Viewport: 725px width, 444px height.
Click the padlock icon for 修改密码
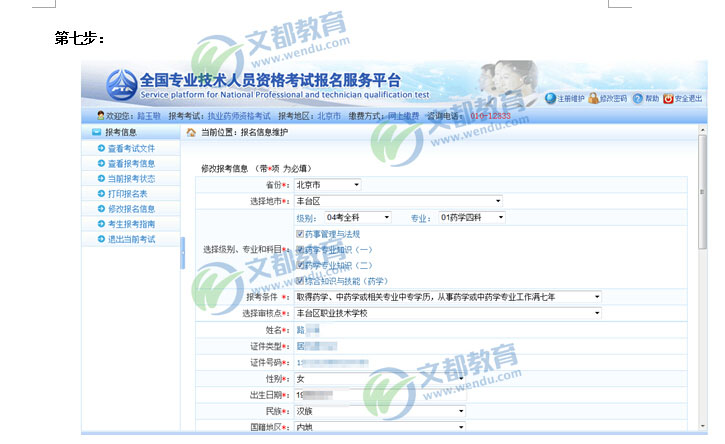(593, 99)
